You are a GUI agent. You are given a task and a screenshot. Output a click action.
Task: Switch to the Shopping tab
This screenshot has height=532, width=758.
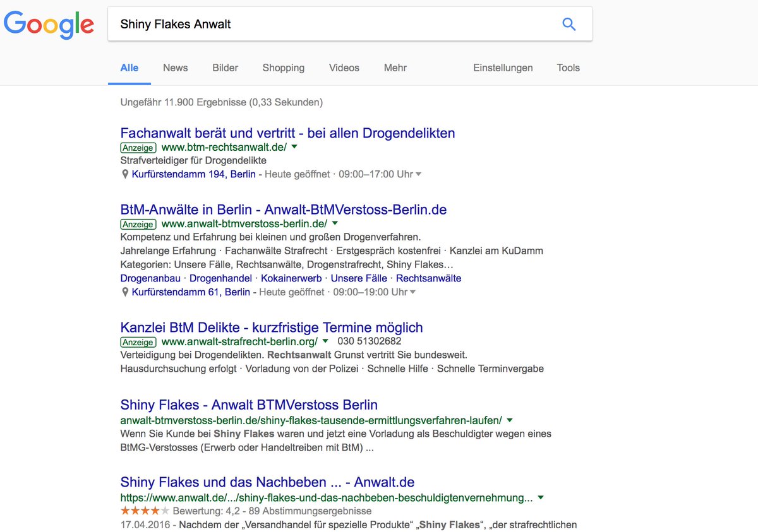tap(284, 68)
